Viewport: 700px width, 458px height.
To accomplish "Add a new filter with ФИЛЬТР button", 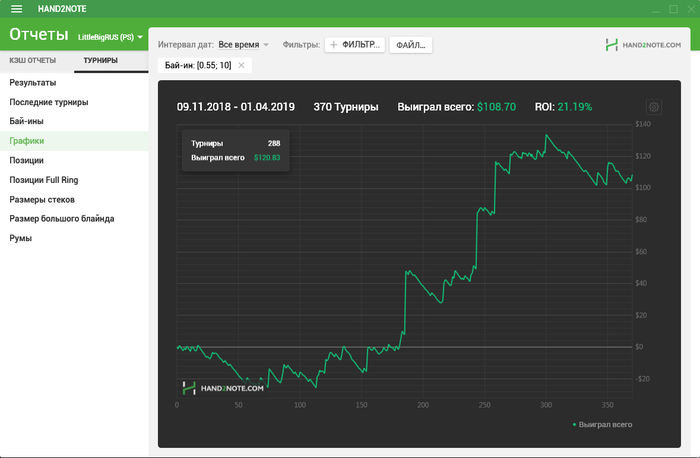I will (x=355, y=45).
